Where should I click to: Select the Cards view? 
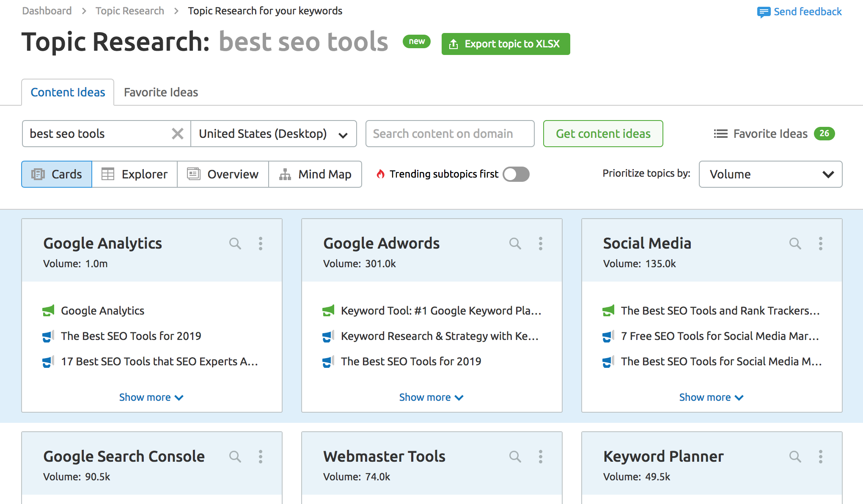[x=57, y=174]
